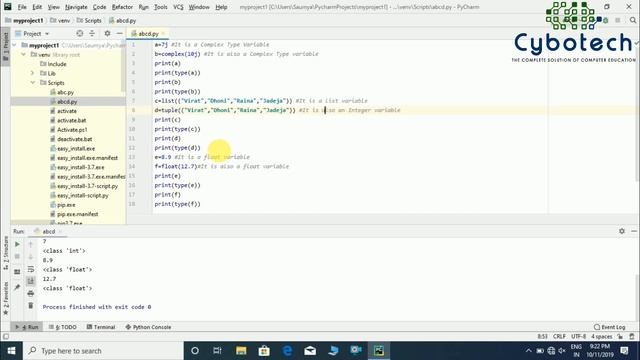Click the print icon in Run panel
640x360 pixels.
click(31, 293)
